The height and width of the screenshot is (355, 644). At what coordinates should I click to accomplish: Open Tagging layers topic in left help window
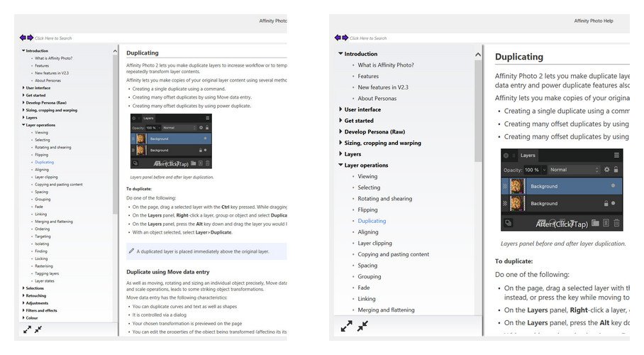click(47, 273)
